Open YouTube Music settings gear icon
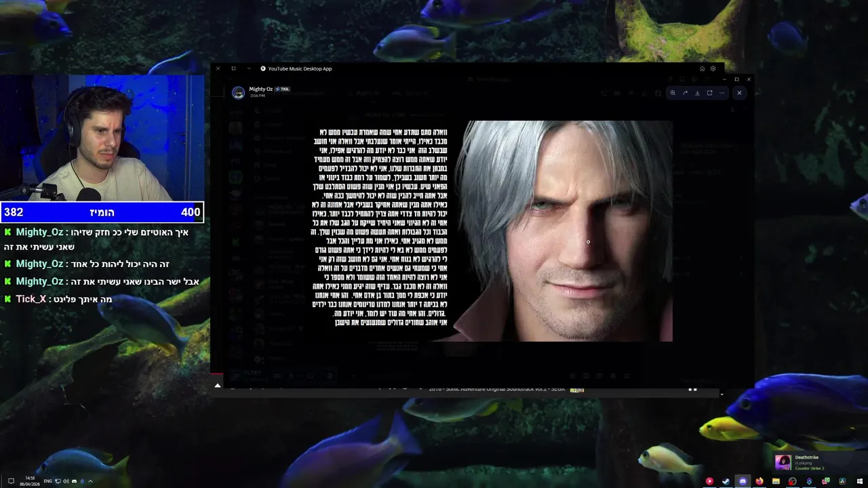Image resolution: width=868 pixels, height=488 pixels. coord(713,68)
